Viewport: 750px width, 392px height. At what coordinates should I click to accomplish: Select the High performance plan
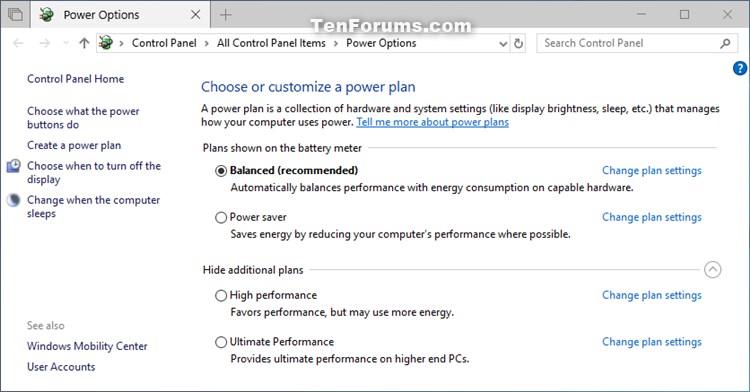[x=221, y=295]
